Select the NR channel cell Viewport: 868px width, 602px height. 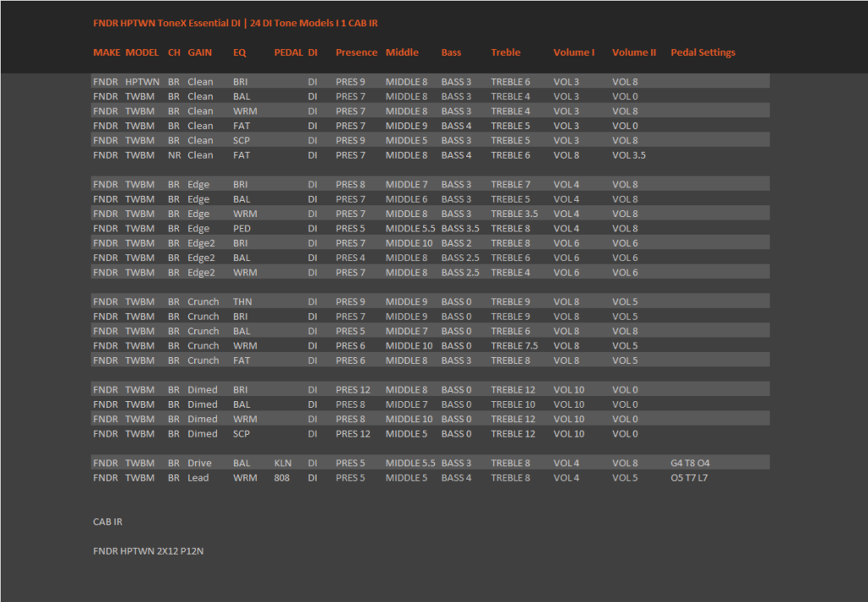(175, 156)
